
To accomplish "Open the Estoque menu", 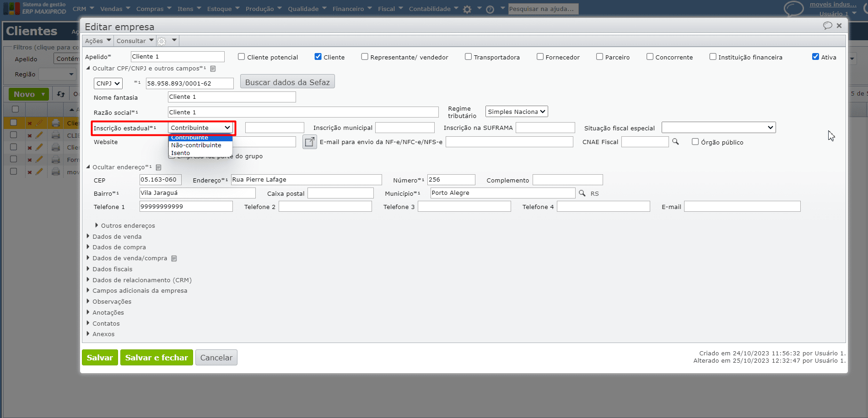I will 223,9.
